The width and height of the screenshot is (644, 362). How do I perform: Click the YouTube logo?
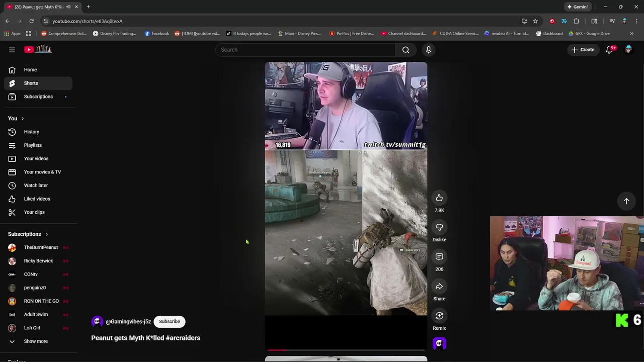pyautogui.click(x=38, y=49)
